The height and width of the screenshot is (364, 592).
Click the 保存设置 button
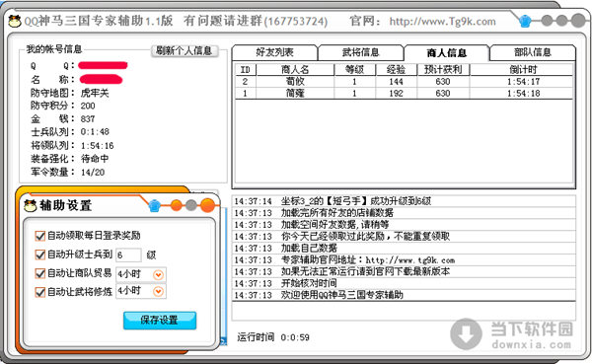pyautogui.click(x=160, y=321)
